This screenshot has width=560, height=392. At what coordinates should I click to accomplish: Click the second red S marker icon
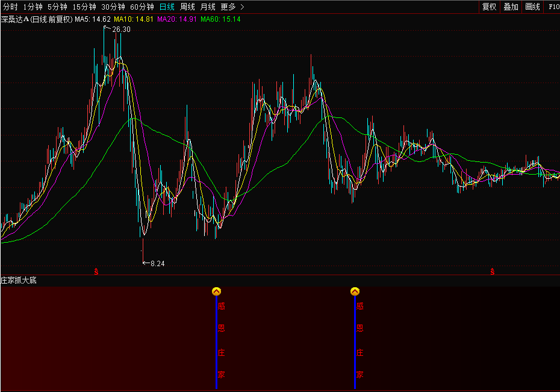493,272
